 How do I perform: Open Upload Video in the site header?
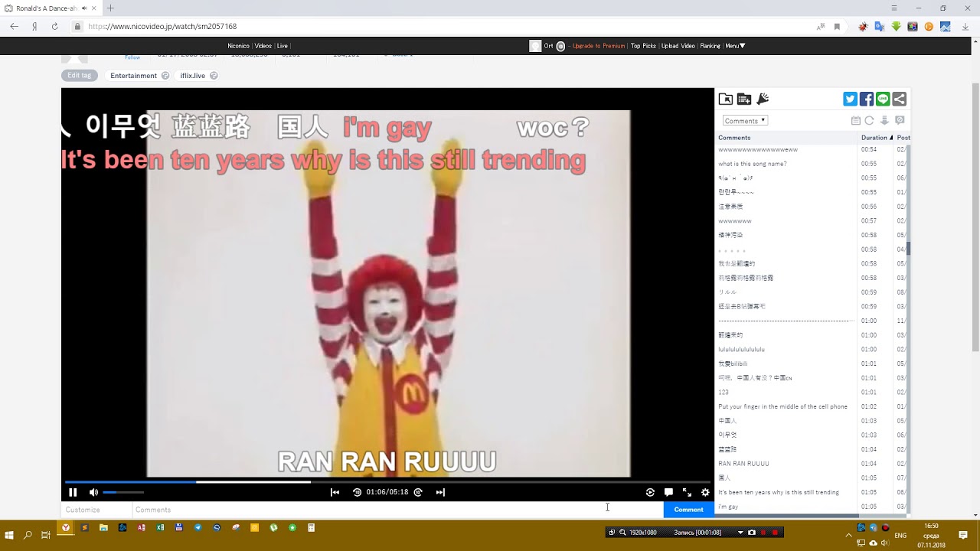point(678,46)
